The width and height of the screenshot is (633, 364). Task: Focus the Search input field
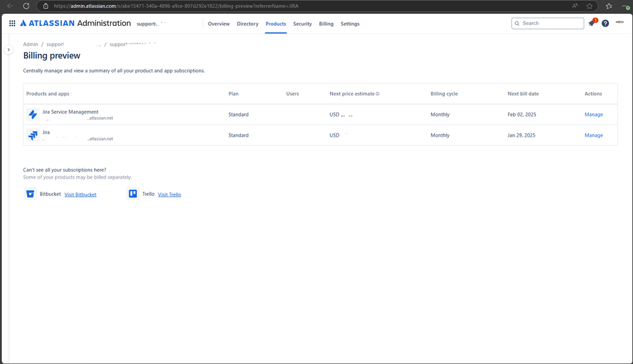click(547, 23)
